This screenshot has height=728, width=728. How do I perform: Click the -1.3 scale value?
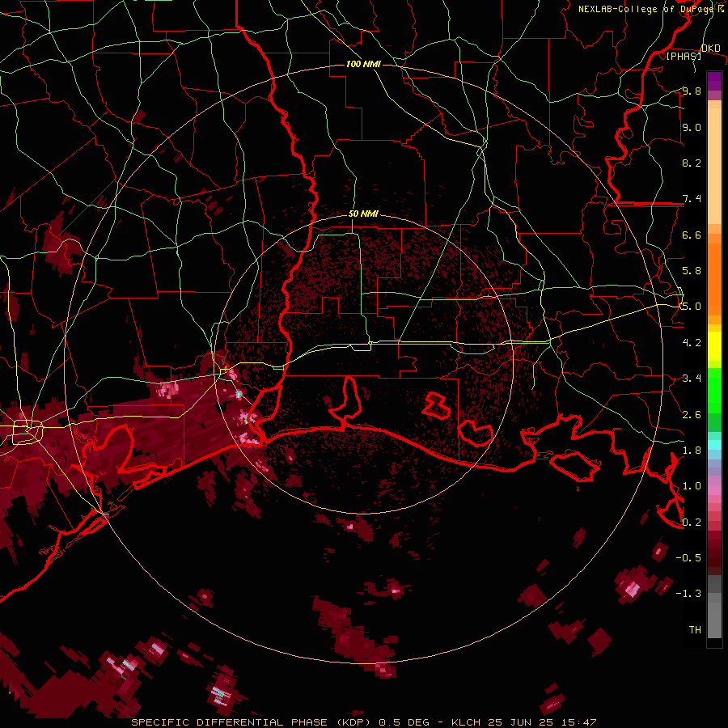pos(688,594)
